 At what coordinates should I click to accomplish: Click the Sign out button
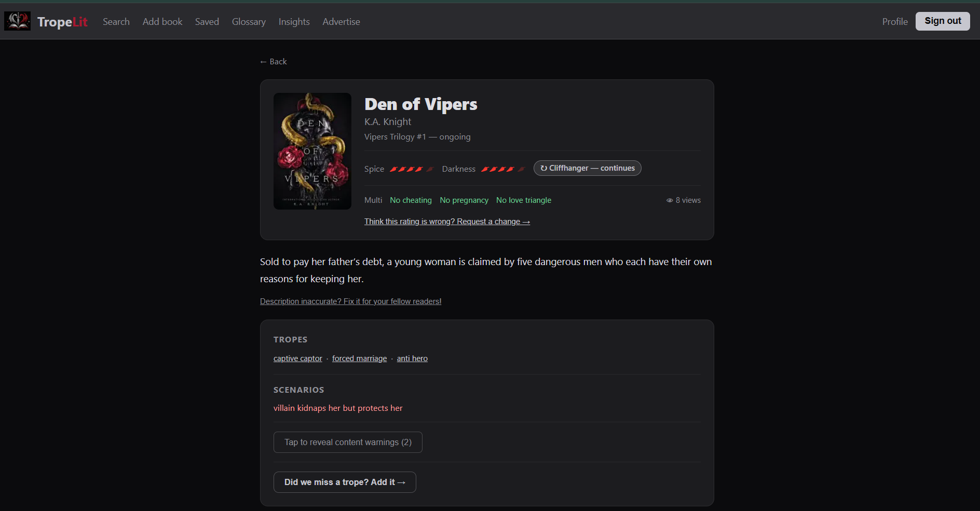[943, 21]
